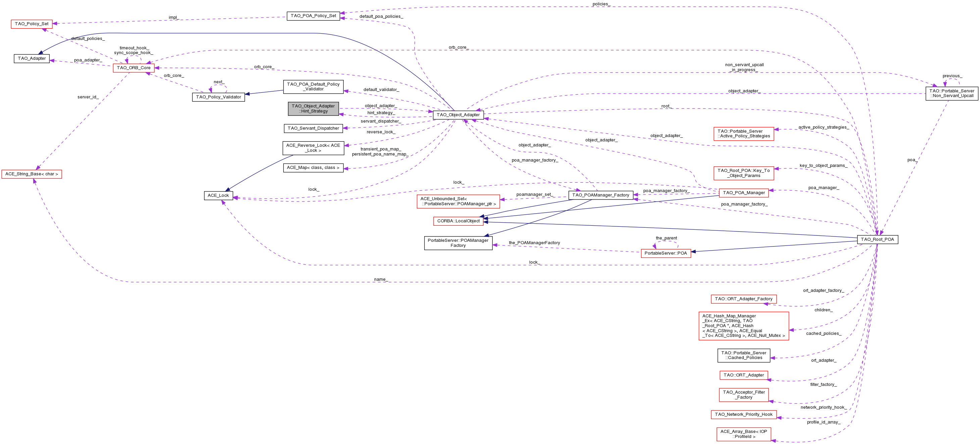The height and width of the screenshot is (444, 980).
Task: Select the TAO_Root_POA node
Action: [877, 239]
